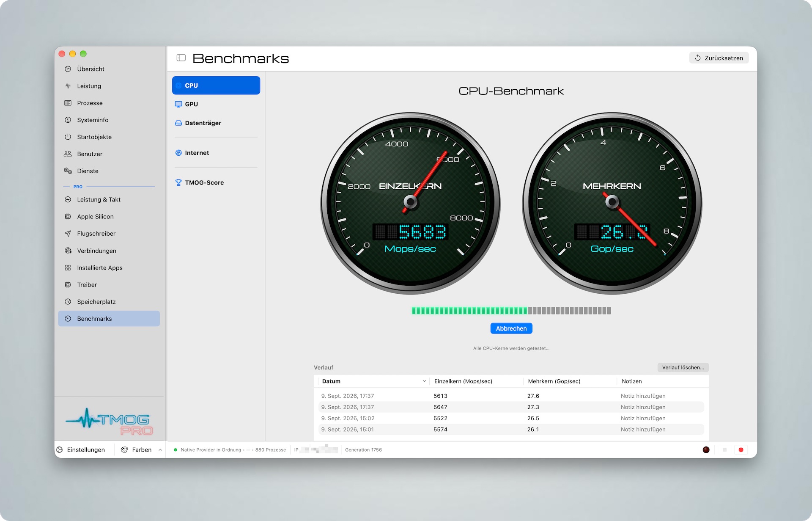Add note to the 5522 result row
Viewport: 812px width, 521px height.
[643, 418]
